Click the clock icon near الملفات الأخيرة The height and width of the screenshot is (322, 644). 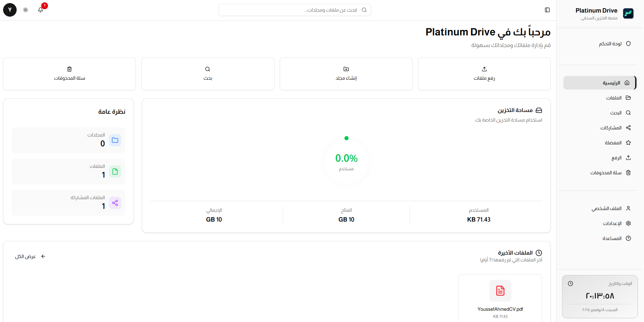(x=539, y=253)
